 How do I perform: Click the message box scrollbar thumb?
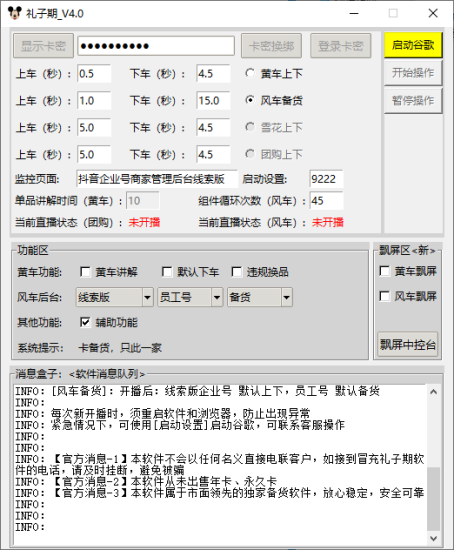coord(433,498)
